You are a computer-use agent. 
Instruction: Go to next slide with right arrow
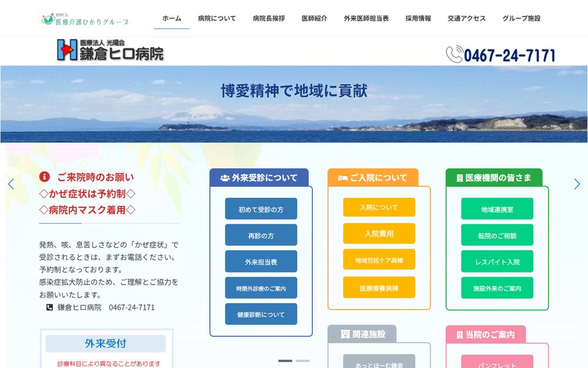pos(577,184)
